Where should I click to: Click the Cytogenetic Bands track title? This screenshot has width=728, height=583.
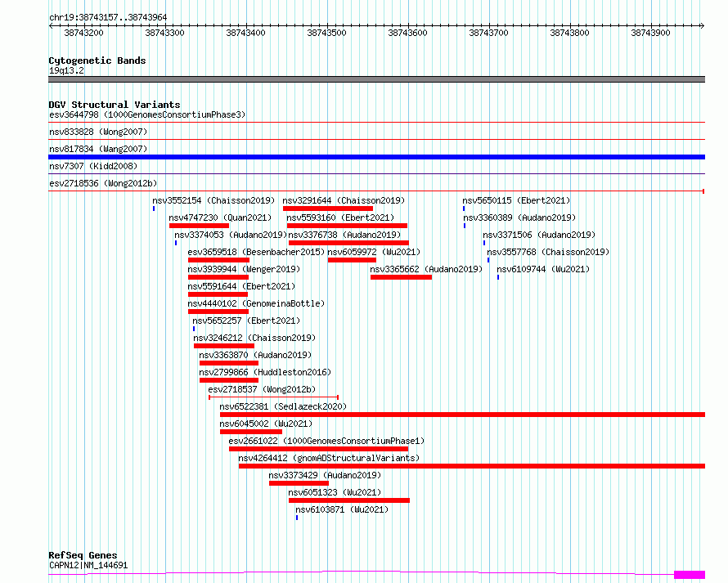(x=97, y=61)
